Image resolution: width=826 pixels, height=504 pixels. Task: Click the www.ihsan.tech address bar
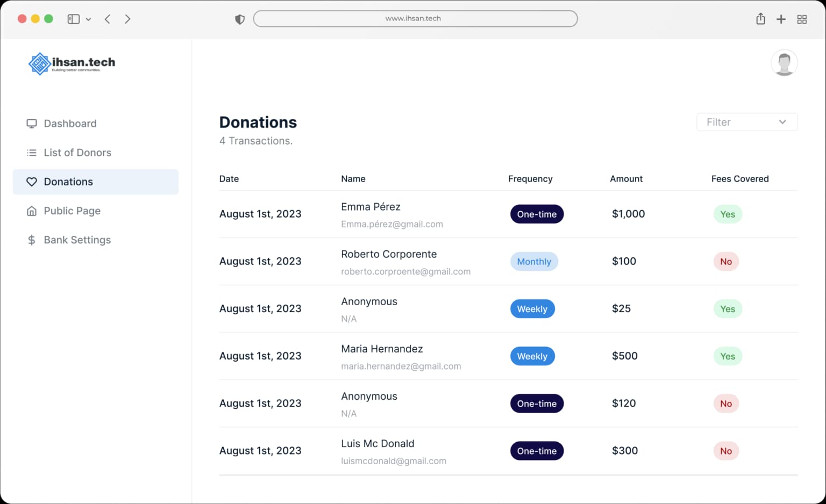click(415, 19)
